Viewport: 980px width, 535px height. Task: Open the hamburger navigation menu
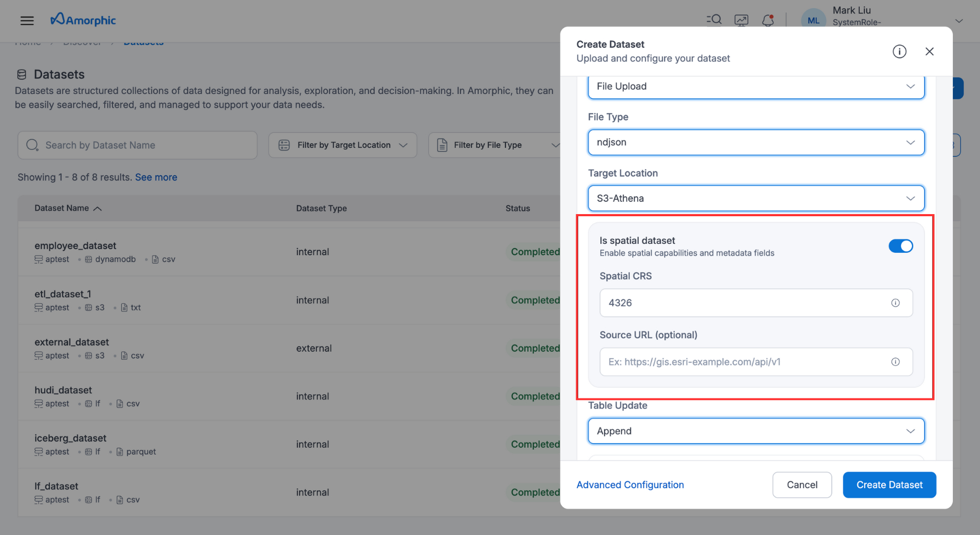(27, 21)
